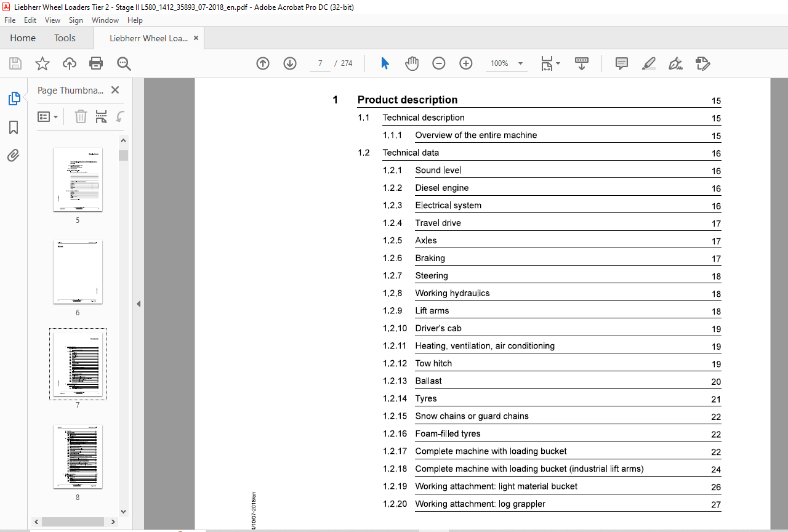
Task: Open the Working hydraulics contents entry
Action: point(452,293)
